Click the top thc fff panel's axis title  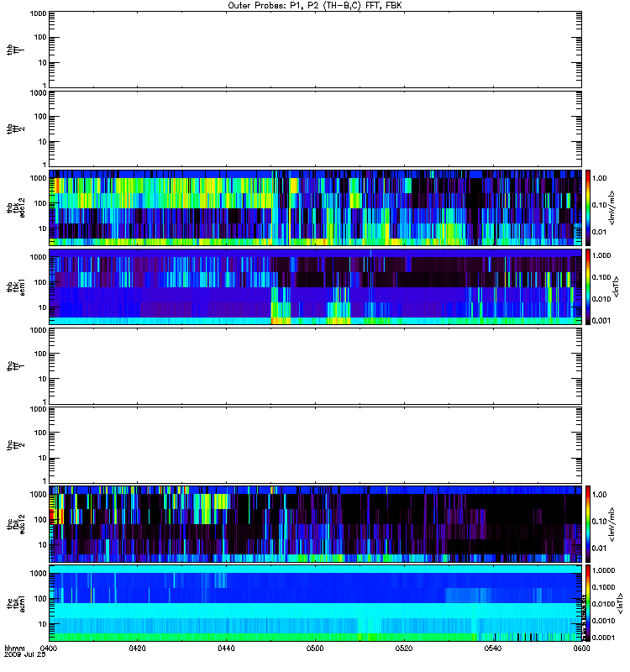coord(16,366)
